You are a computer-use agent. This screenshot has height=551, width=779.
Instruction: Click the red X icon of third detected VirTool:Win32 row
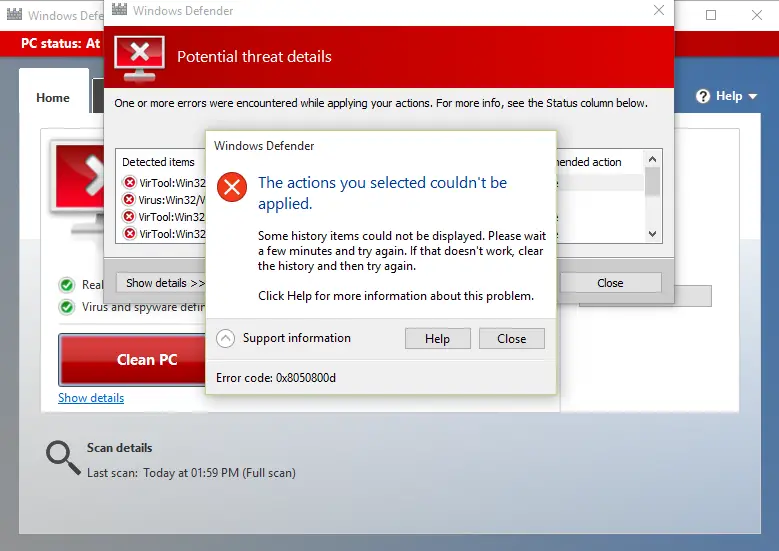129,217
